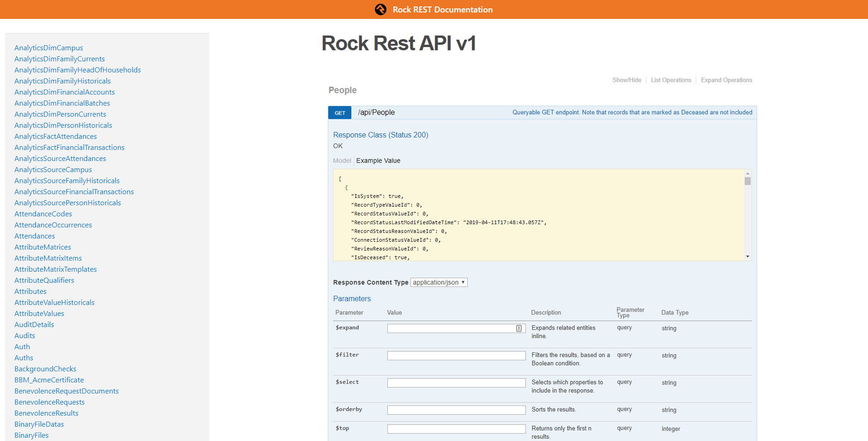
Task: Open AttendanceCodes link
Action: tap(43, 214)
